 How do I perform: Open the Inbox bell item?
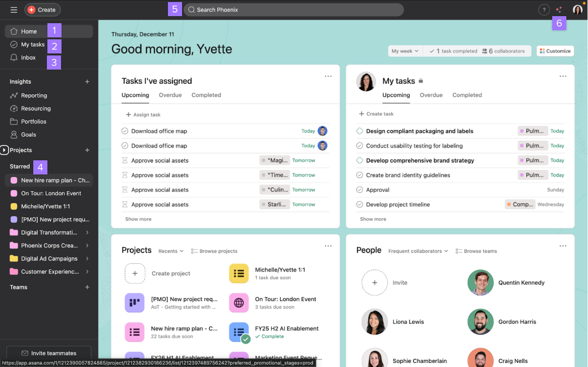pos(28,57)
